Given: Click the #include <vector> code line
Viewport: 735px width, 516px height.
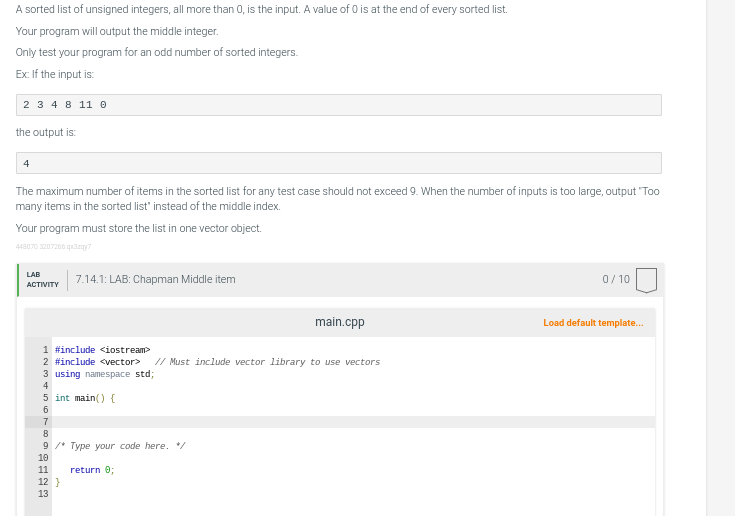Looking at the screenshot, I should (98, 362).
